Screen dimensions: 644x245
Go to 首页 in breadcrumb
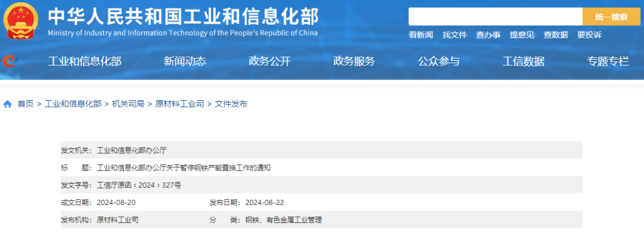click(x=26, y=104)
